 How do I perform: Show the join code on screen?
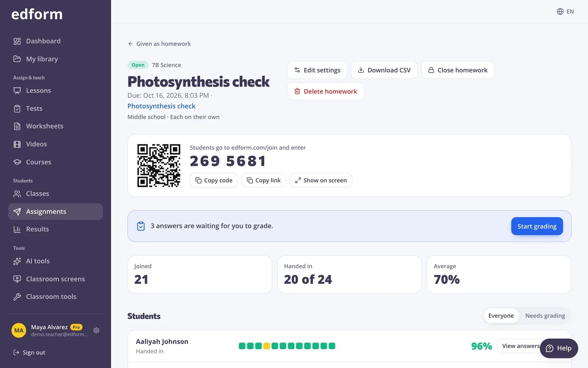coord(321,180)
